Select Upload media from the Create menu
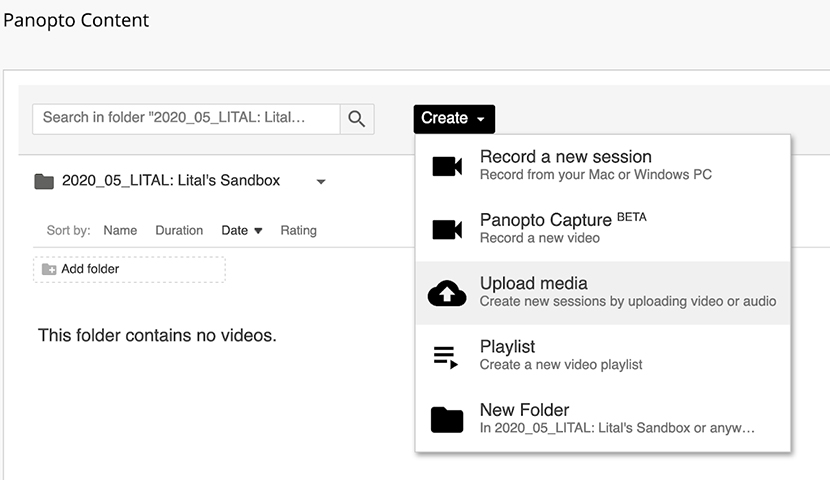Image resolution: width=830 pixels, height=480 pixels. tap(603, 293)
